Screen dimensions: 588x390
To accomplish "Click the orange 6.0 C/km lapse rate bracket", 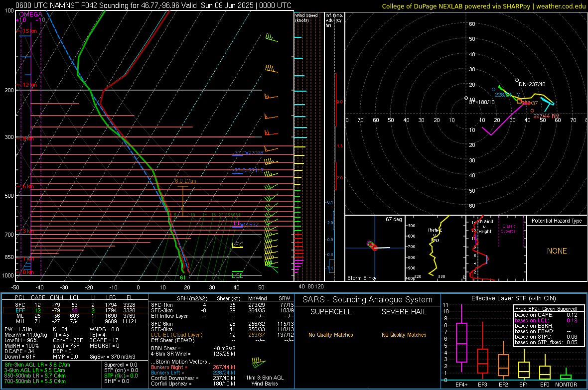I will (x=182, y=201).
